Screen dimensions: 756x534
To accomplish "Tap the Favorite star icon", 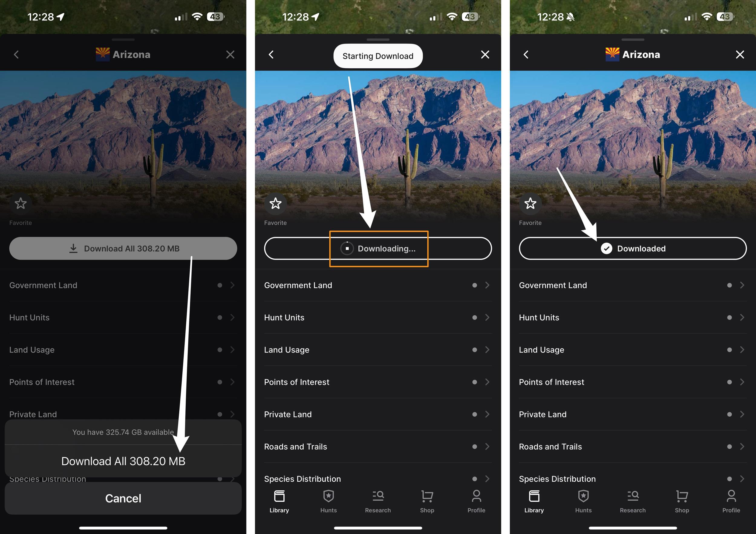I will [x=21, y=203].
